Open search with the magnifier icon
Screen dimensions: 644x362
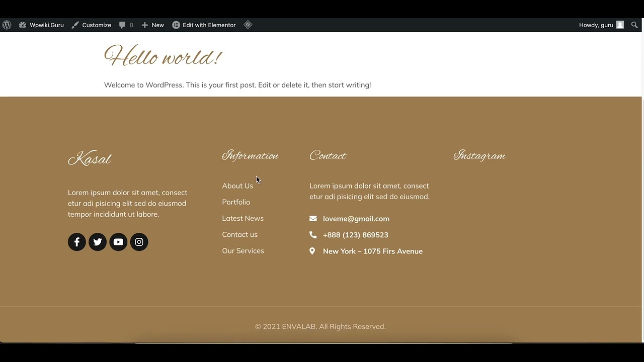click(x=634, y=25)
